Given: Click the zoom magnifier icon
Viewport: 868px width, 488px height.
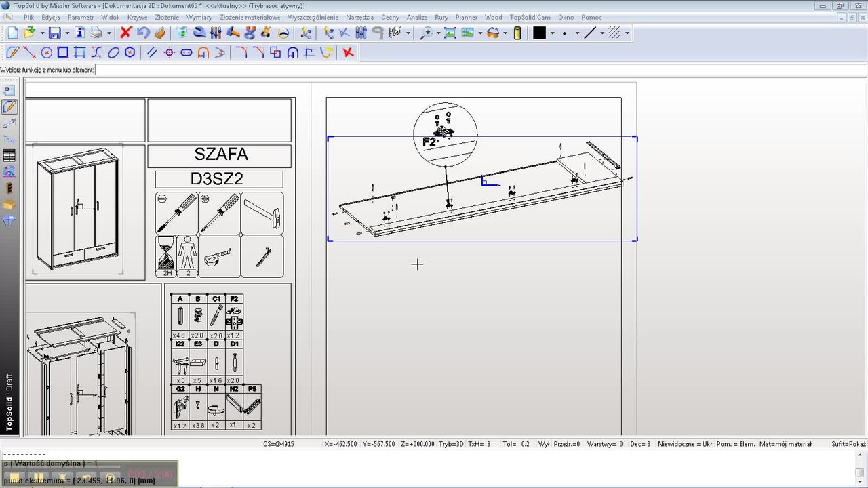Looking at the screenshot, I should [427, 33].
